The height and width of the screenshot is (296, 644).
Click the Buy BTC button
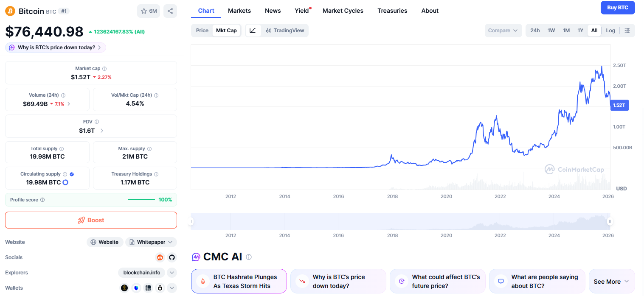617,8
